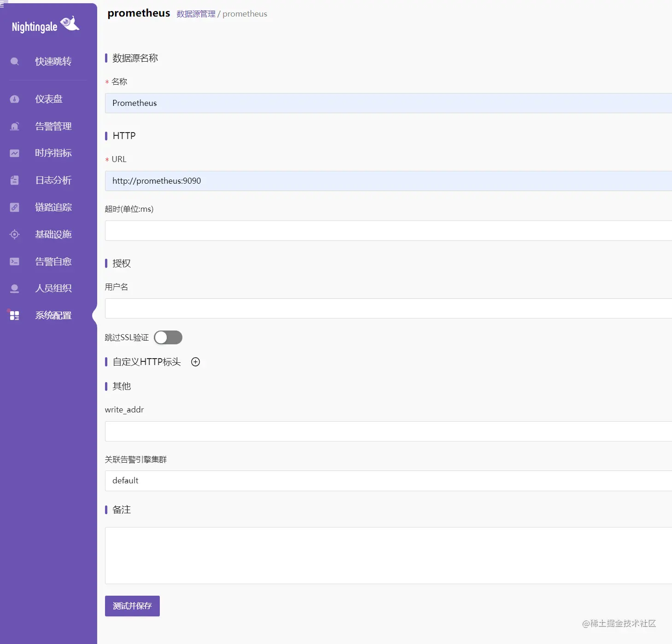Click the prometheus page title
Screen dimensions: 672x644
tap(139, 13)
